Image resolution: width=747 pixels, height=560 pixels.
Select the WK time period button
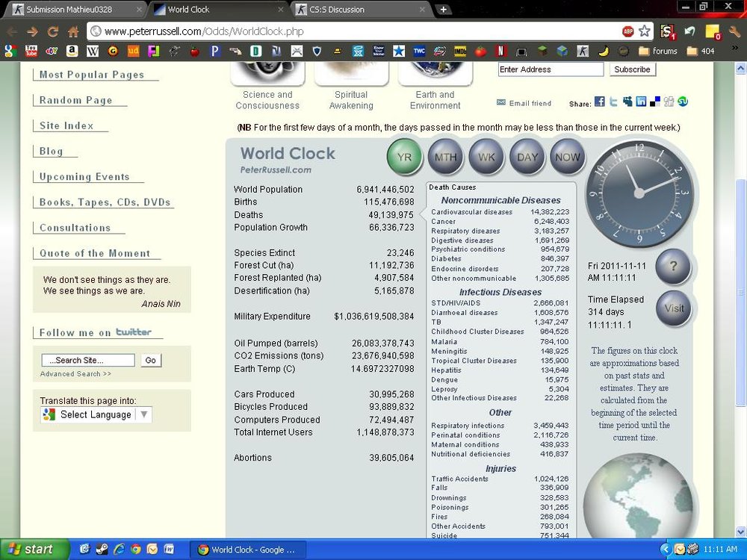(486, 157)
